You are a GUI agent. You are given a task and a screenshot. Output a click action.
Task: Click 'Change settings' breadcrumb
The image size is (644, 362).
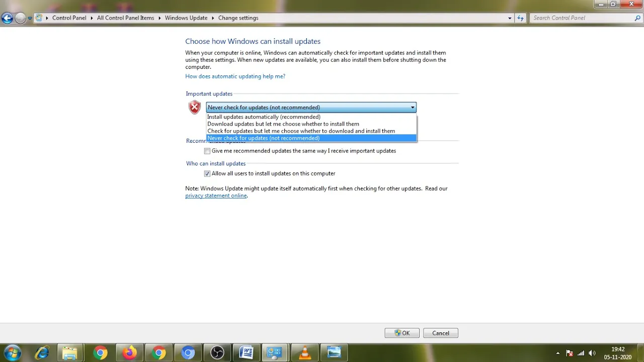[238, 18]
